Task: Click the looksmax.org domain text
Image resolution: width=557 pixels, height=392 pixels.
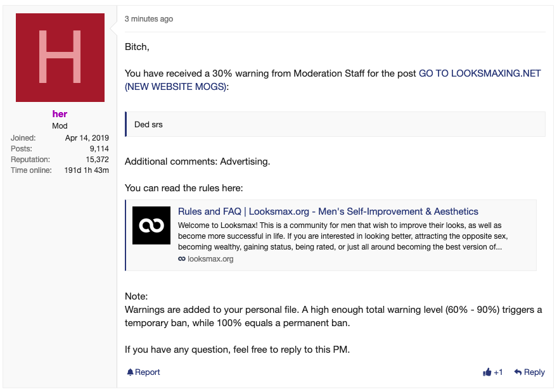Action: click(x=210, y=259)
